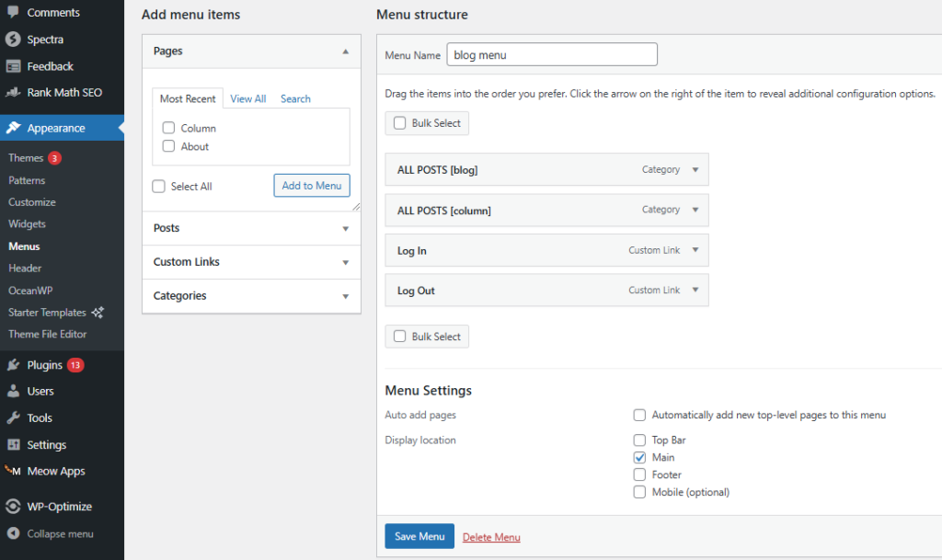Uncheck the Main display location
Viewport: 942px width, 560px height.
tap(639, 458)
